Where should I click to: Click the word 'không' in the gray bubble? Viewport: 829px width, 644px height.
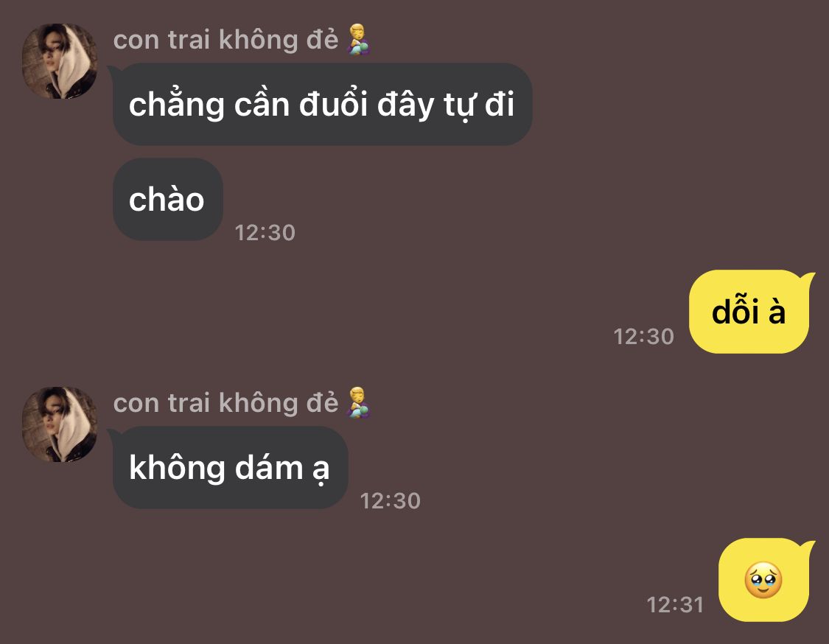[177, 467]
